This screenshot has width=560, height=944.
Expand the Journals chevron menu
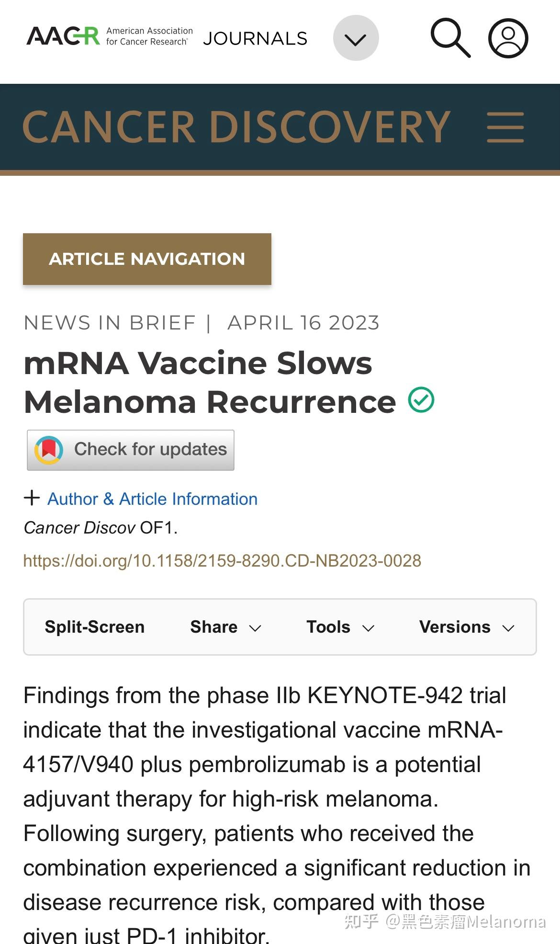356,37
